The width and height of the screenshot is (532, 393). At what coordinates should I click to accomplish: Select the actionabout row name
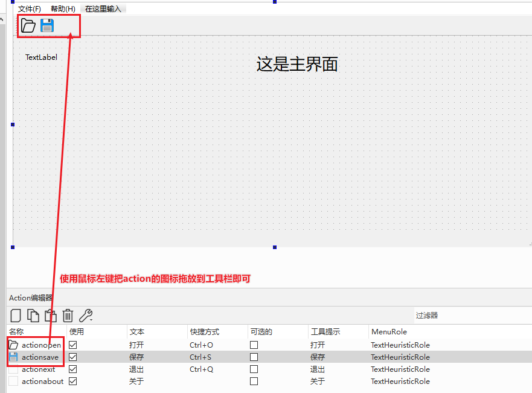42,381
